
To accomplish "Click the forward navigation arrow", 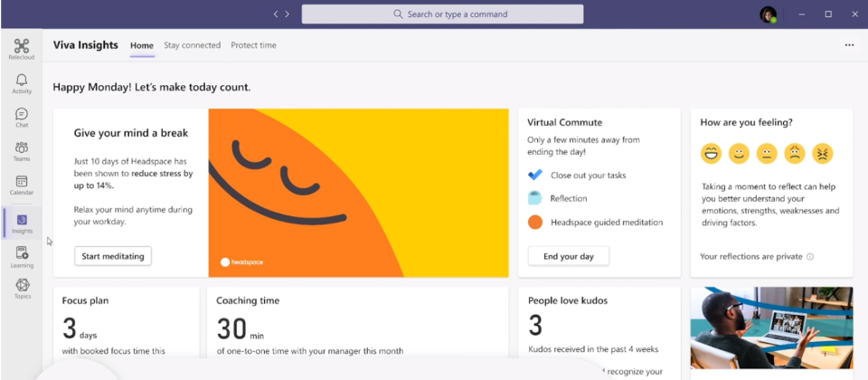I will (x=287, y=14).
